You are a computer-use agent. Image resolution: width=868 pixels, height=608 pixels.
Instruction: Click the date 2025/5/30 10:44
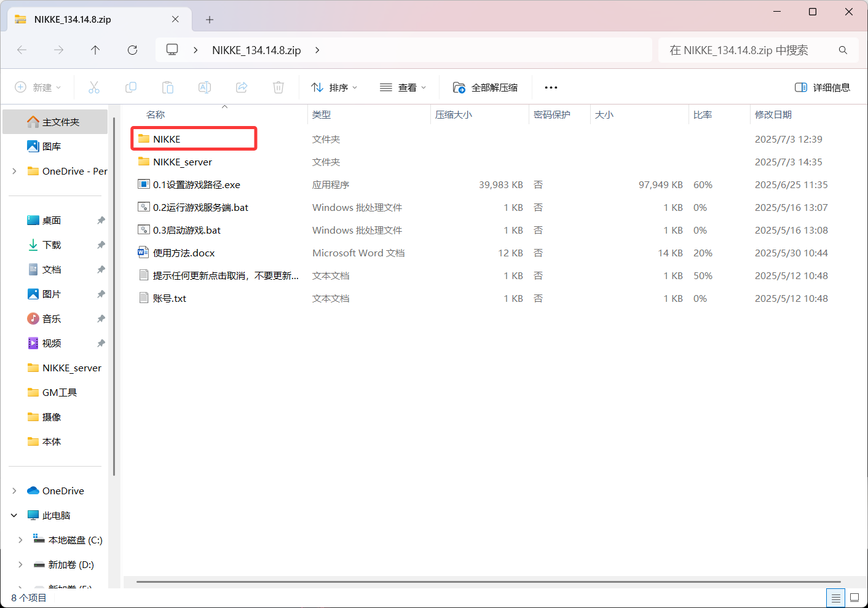click(791, 253)
